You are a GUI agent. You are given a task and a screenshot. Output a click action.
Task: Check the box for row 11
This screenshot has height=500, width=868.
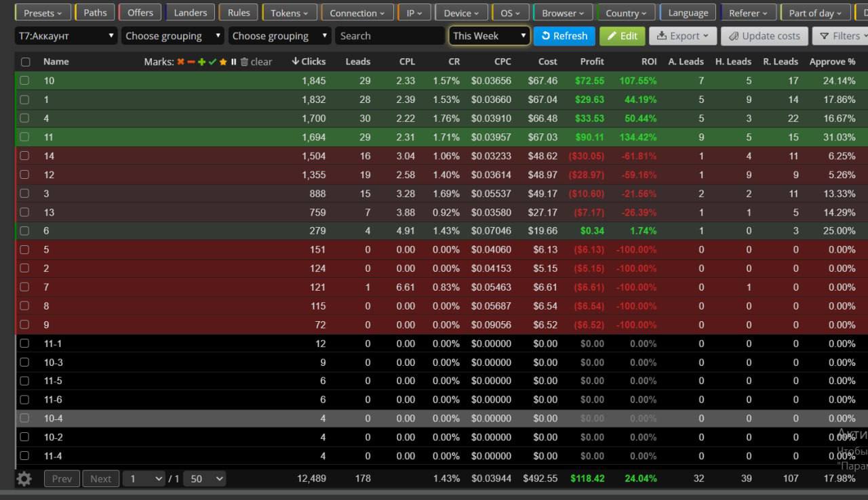pyautogui.click(x=25, y=137)
